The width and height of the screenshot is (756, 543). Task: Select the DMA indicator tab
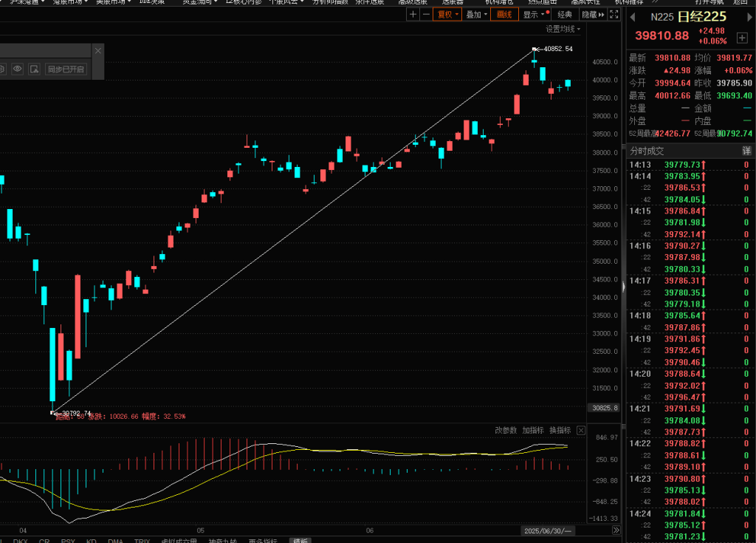(x=115, y=541)
